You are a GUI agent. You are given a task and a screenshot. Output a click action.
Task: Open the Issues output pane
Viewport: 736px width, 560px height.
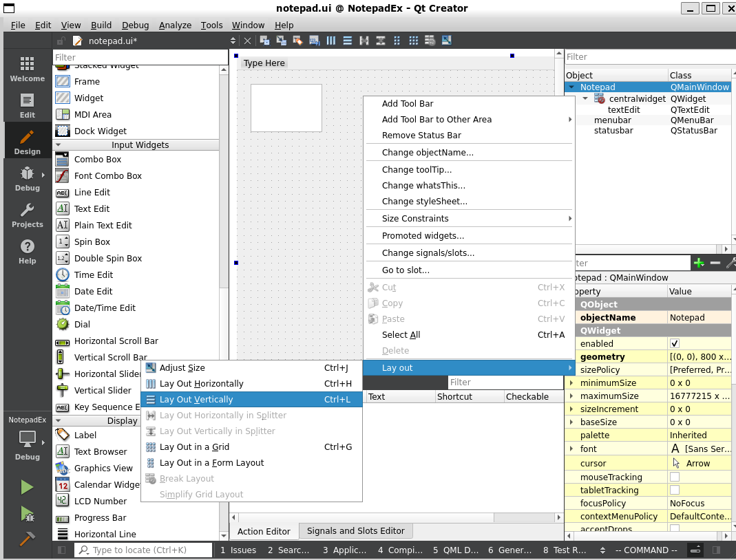coord(238,550)
